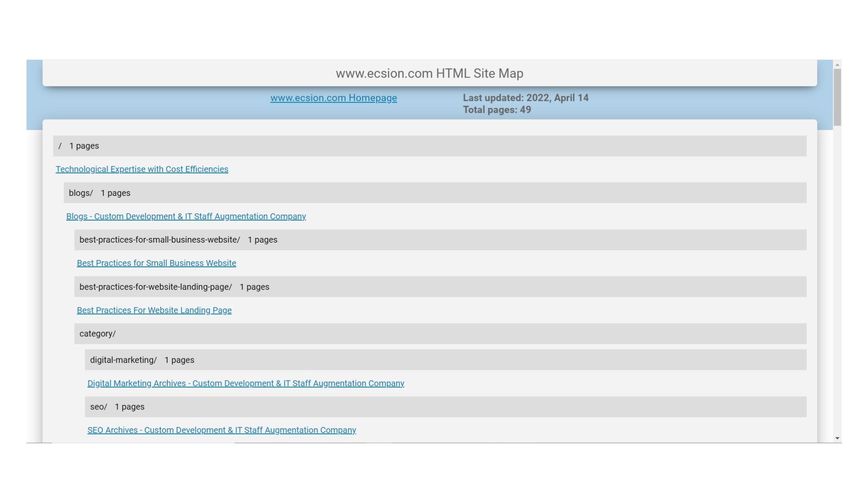Select the "category/" folder row
Viewport: 868px width, 492px height.
point(440,334)
